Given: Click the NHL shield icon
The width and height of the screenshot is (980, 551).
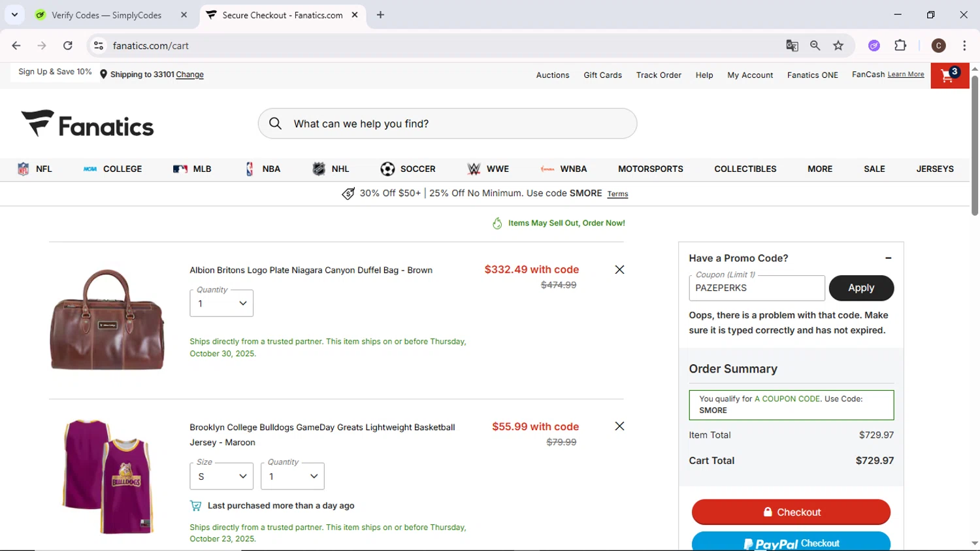Looking at the screenshot, I should [x=319, y=169].
